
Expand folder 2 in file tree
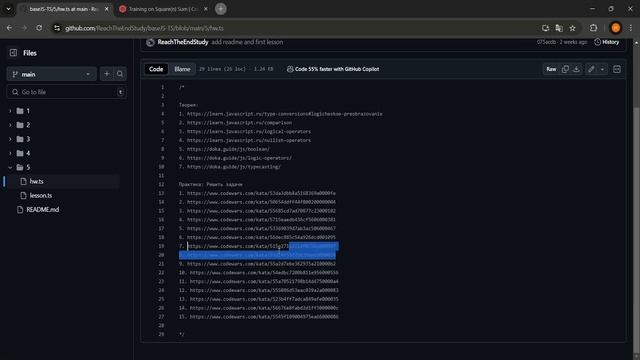[10, 125]
